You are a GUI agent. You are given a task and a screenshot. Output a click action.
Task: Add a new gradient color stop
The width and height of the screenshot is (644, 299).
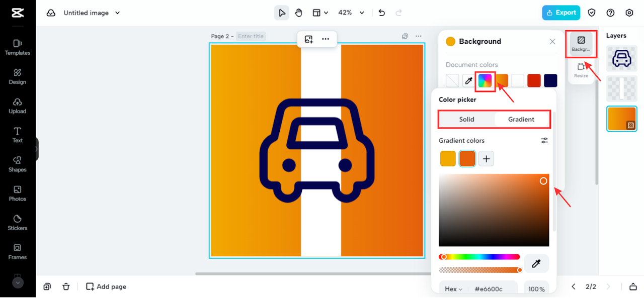(486, 159)
